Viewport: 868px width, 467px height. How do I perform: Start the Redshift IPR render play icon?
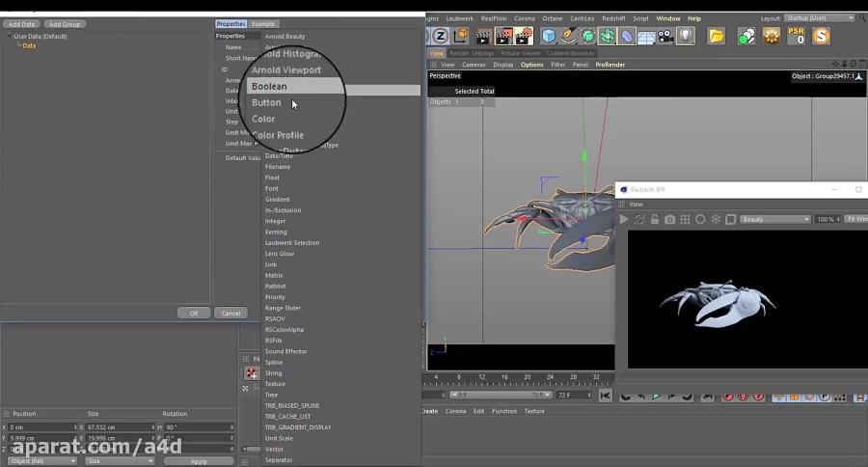click(x=624, y=220)
